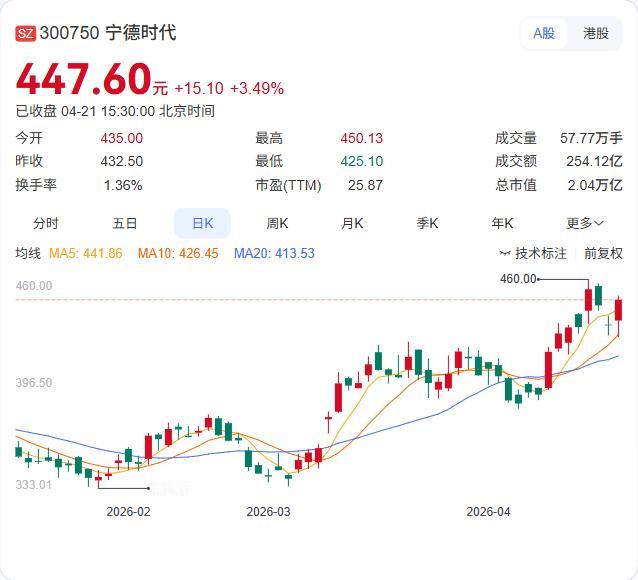This screenshot has height=580, width=638.
Task: Switch to the 港股 market toggle
Action: [x=596, y=33]
